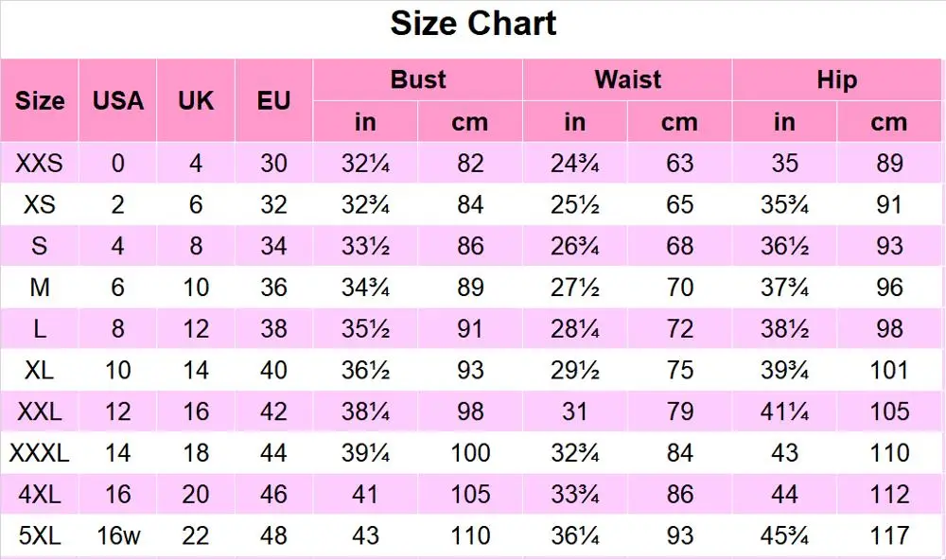The height and width of the screenshot is (560, 946).
Task: Click the 4XL size label
Action: (x=40, y=495)
